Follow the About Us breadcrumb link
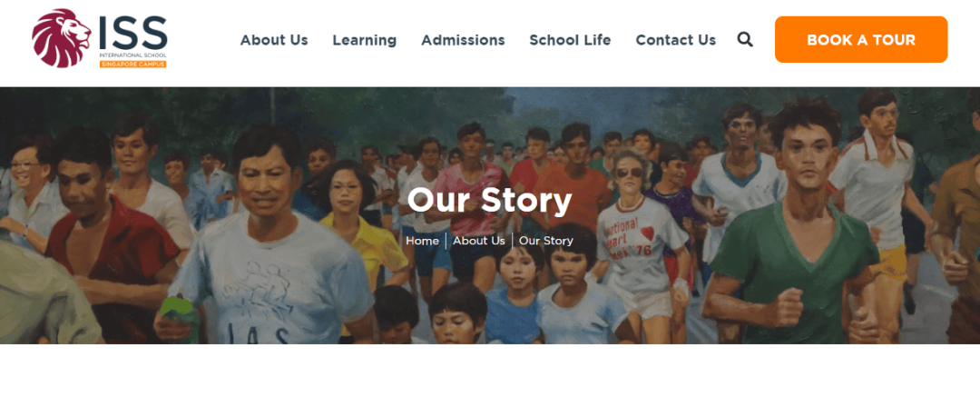The image size is (980, 407). (479, 241)
